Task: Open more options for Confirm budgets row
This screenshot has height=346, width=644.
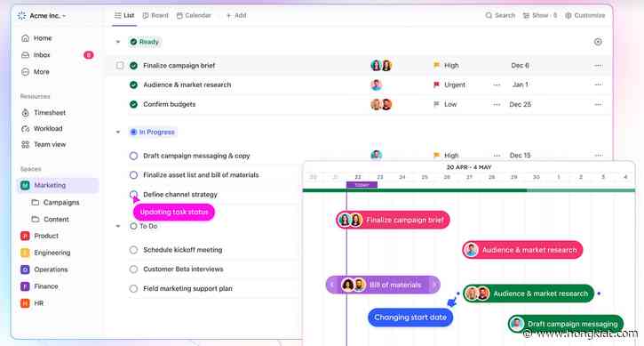Action: 598,104
